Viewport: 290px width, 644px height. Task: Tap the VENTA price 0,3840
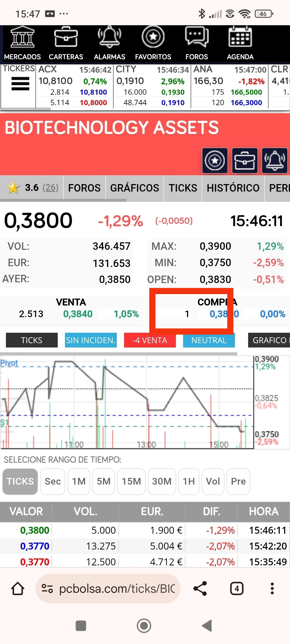[78, 314]
